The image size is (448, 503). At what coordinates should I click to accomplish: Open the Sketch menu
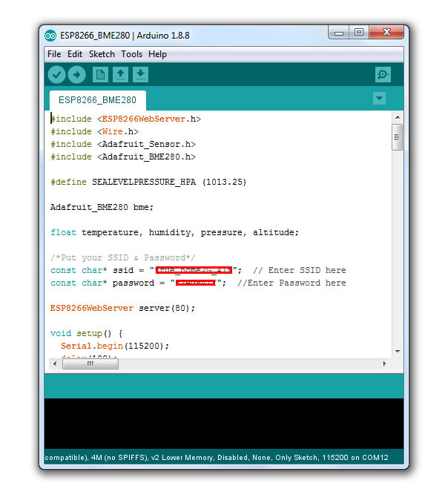coord(102,54)
